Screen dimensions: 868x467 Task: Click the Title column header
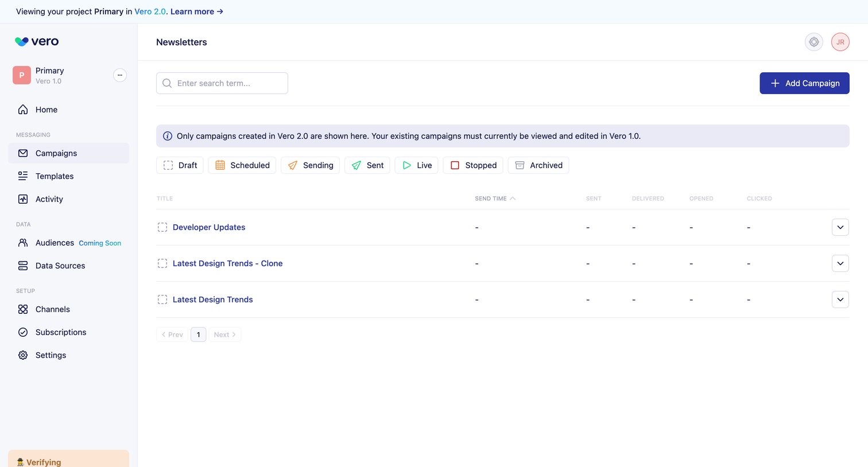point(165,199)
